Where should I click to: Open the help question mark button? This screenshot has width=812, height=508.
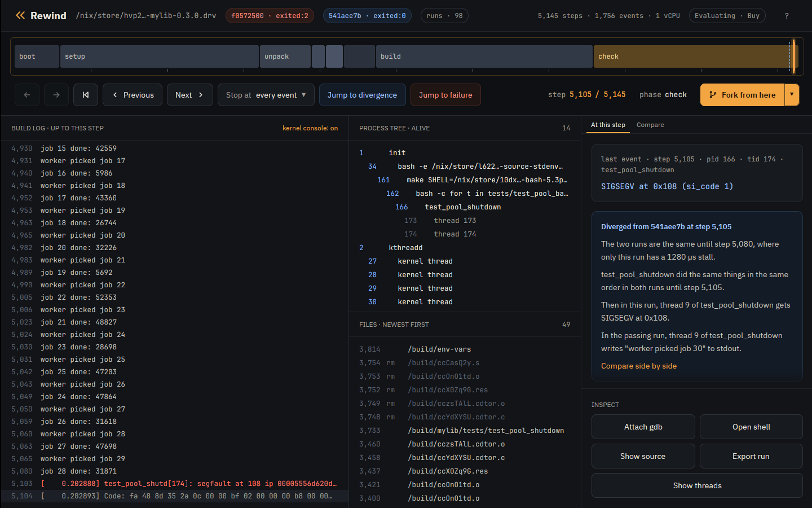pos(787,16)
